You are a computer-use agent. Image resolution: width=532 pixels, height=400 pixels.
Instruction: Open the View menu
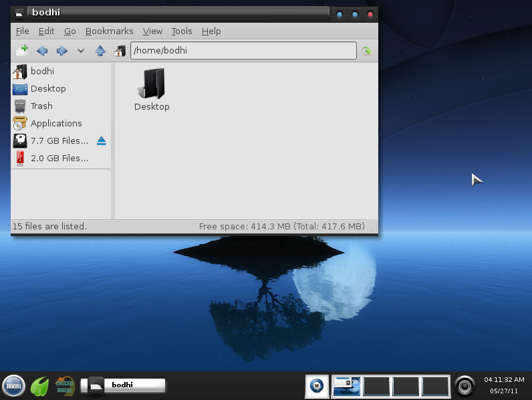(x=152, y=31)
